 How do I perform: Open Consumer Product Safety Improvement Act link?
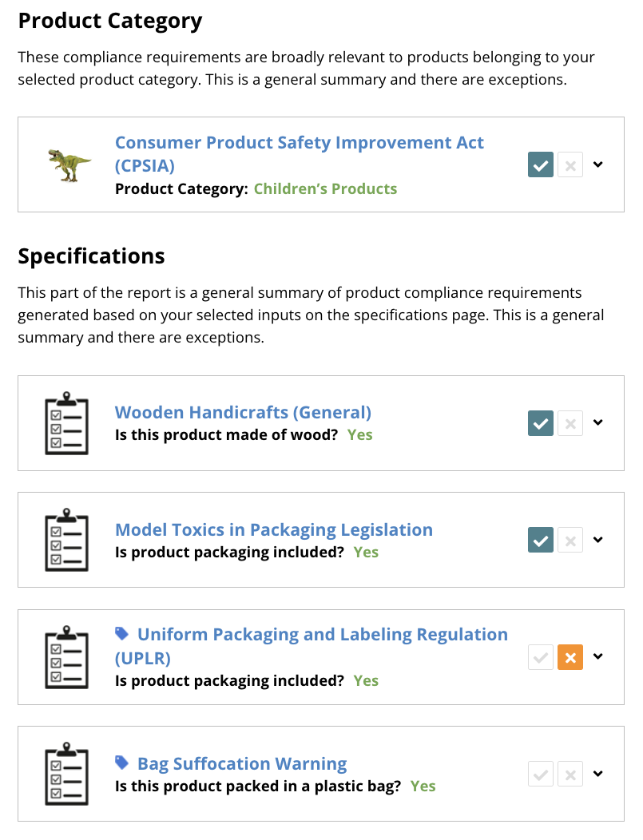(300, 143)
